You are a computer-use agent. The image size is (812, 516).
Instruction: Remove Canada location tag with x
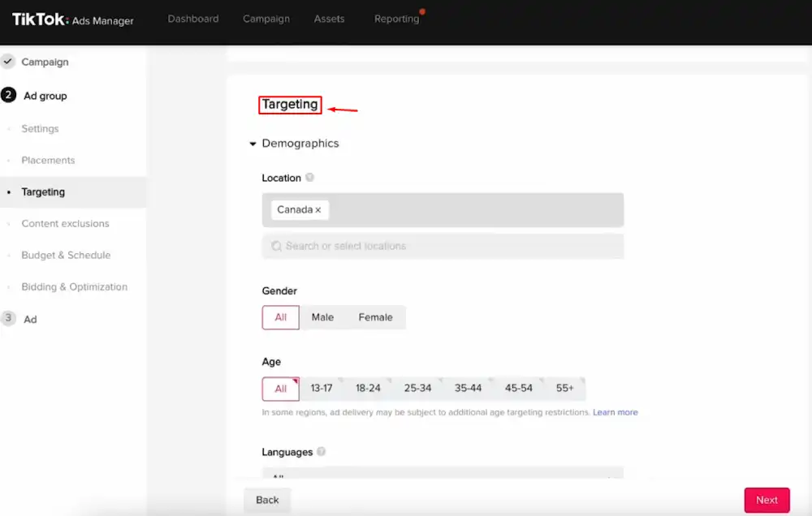318,210
